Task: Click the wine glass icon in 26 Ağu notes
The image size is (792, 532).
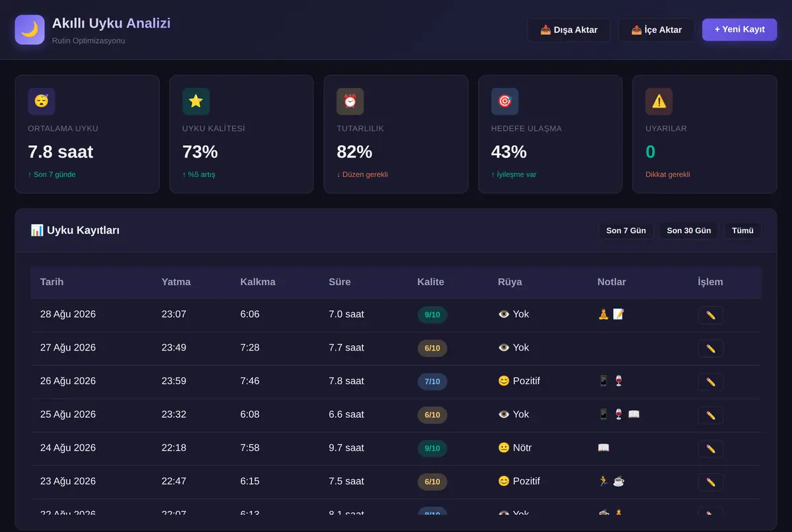Action: pos(618,381)
